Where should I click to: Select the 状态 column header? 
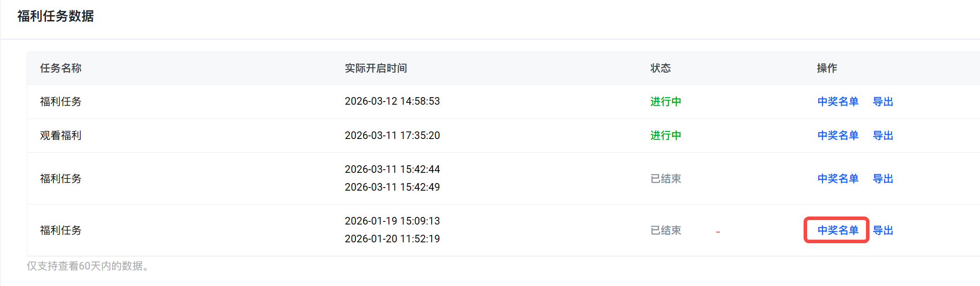[x=660, y=68]
